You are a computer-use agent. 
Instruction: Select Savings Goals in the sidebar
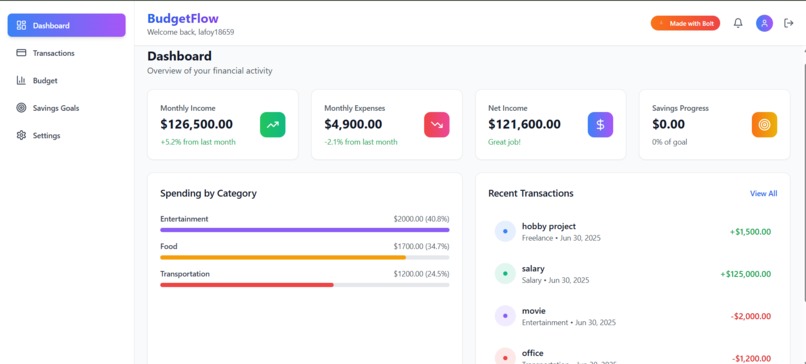click(66, 108)
